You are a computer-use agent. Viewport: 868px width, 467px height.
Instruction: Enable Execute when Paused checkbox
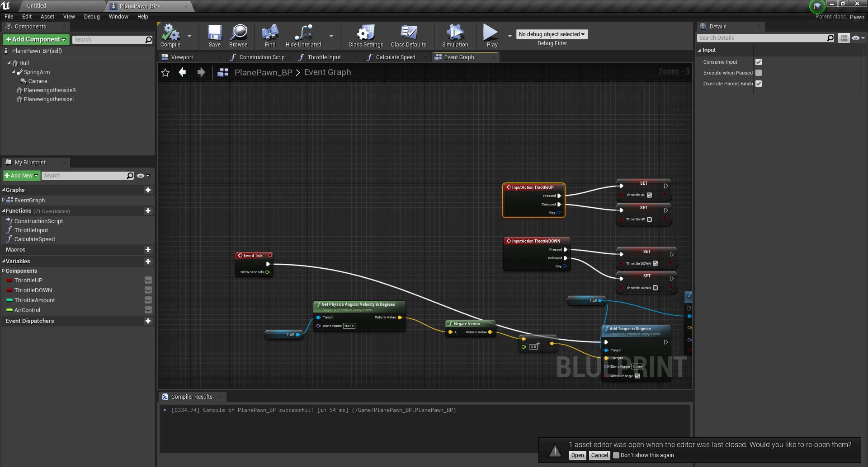click(x=759, y=73)
